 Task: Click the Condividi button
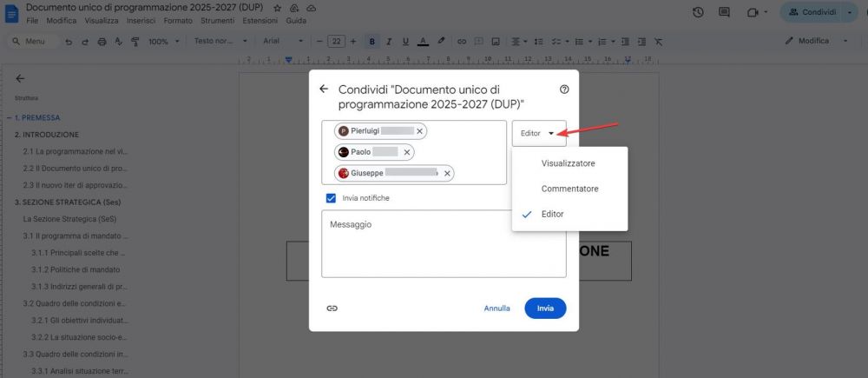click(x=812, y=12)
